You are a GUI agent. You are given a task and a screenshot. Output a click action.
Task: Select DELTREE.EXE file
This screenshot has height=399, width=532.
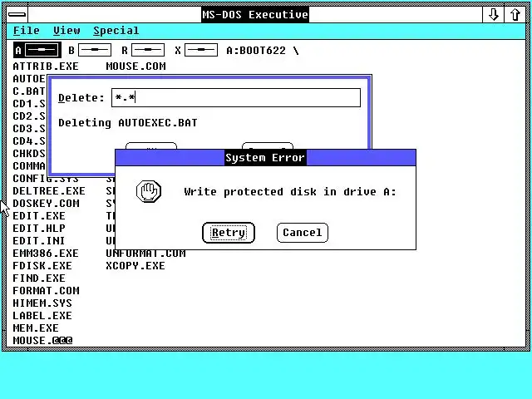[49, 191]
